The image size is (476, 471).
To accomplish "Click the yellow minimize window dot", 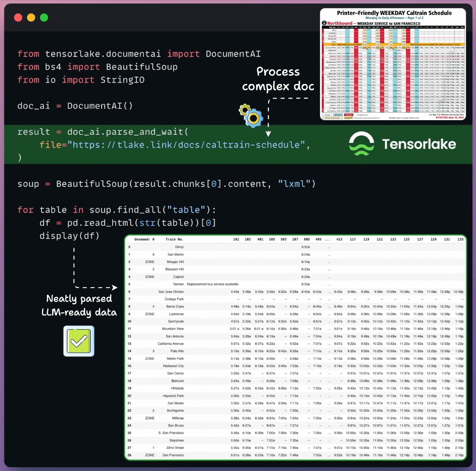I will coord(31,18).
